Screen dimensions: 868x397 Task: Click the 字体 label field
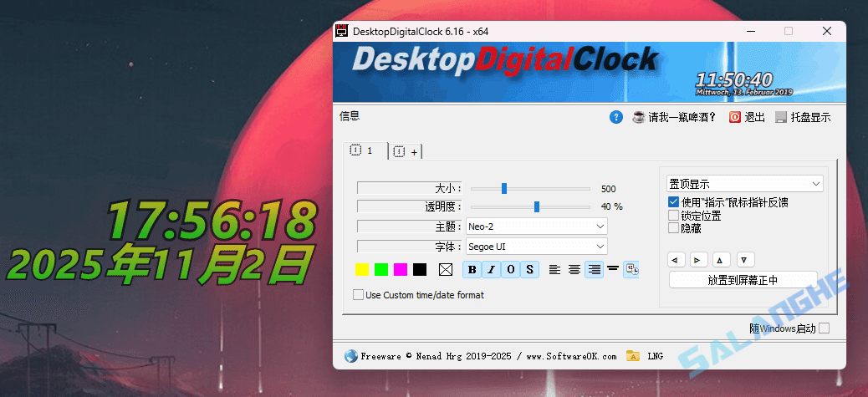[410, 247]
